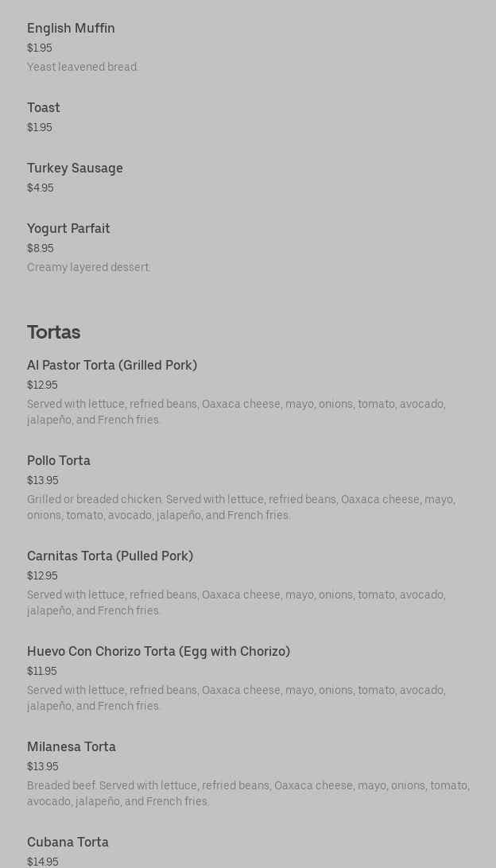Viewport: 496px width, 868px height.
Task: Choose Turkey Sausage from the menu
Action: 75,168
